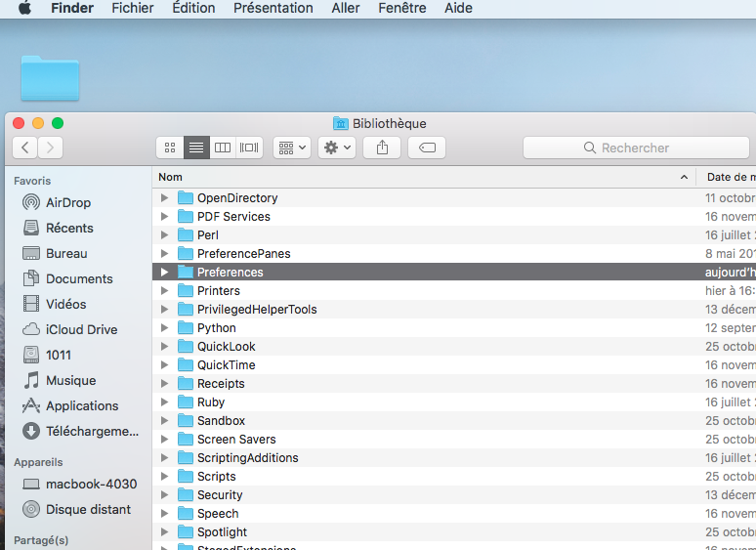Switch to icon view
Image resolution: width=756 pixels, height=550 pixels.
[170, 148]
